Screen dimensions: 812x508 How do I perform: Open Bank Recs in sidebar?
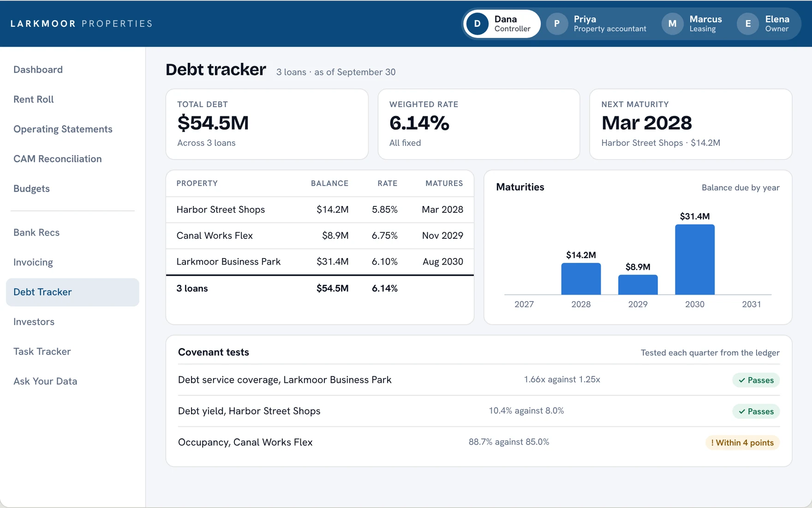72,232
